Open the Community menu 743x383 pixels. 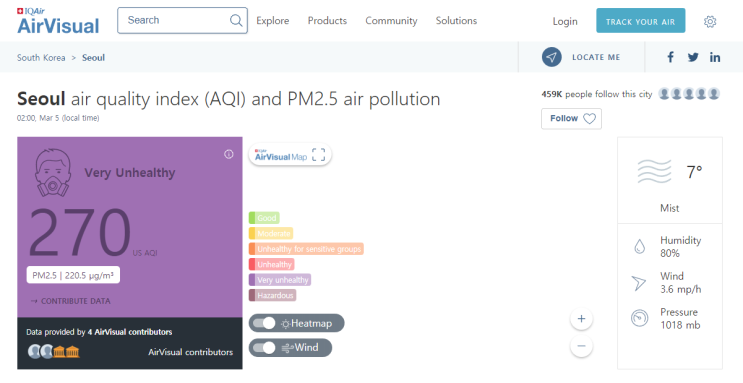point(391,21)
